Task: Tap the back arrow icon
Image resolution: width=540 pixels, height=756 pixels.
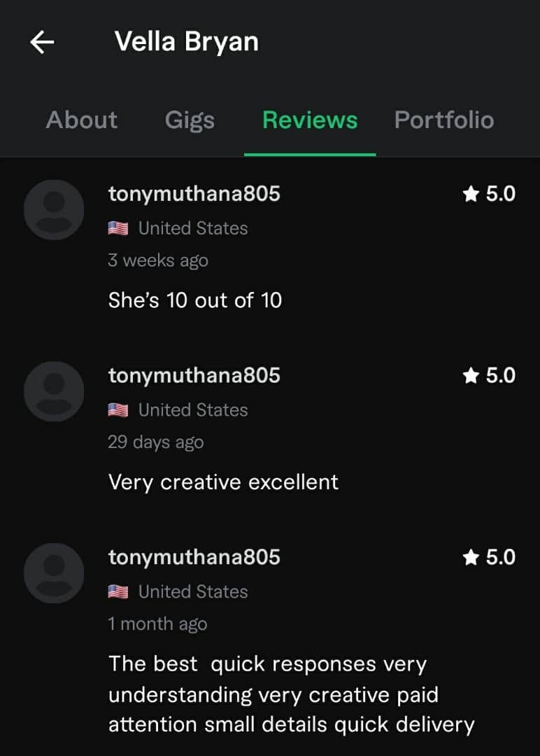Action: coord(42,42)
